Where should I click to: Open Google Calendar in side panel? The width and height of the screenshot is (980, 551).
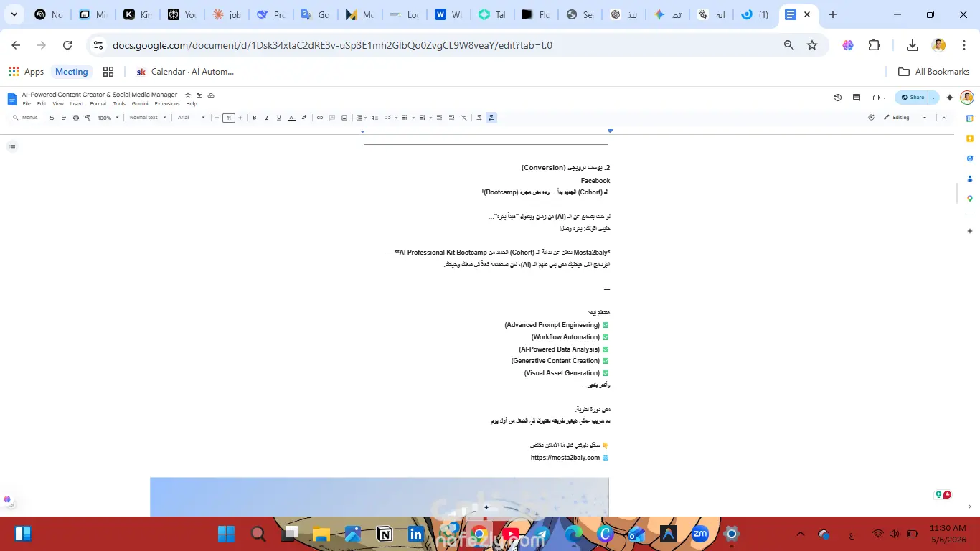(x=970, y=118)
